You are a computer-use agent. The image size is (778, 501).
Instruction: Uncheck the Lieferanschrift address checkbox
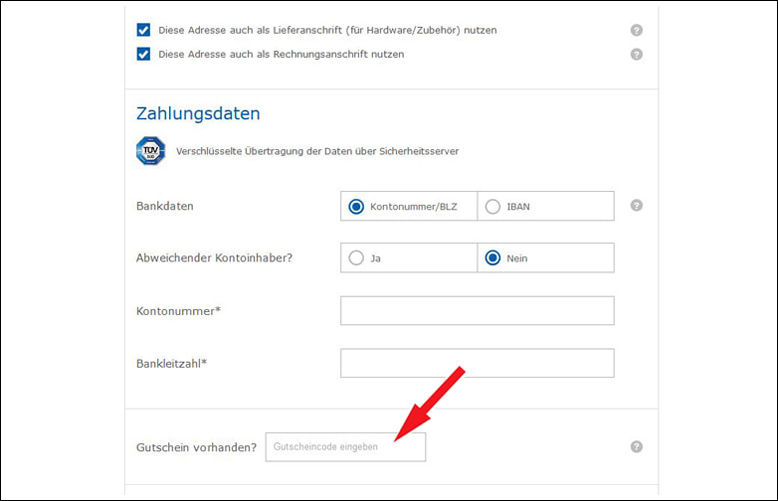(x=143, y=30)
